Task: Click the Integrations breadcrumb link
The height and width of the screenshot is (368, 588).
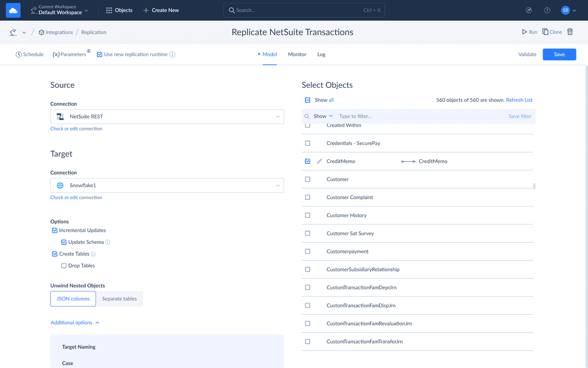Action: click(59, 32)
